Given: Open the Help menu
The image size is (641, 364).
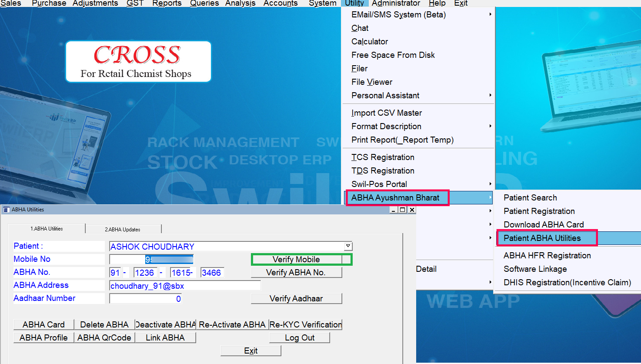Looking at the screenshot, I should 437,3.
